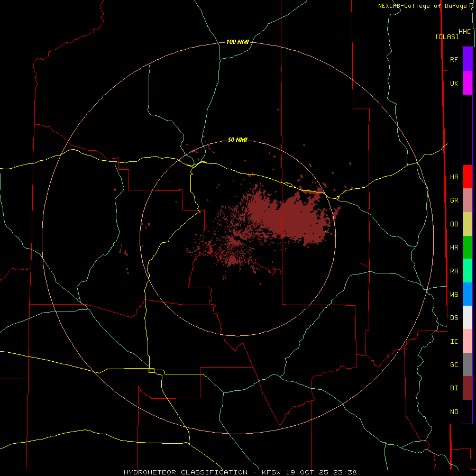The width and height of the screenshot is (476, 476).
Task: Click the HR legend label
Action: [454, 248]
